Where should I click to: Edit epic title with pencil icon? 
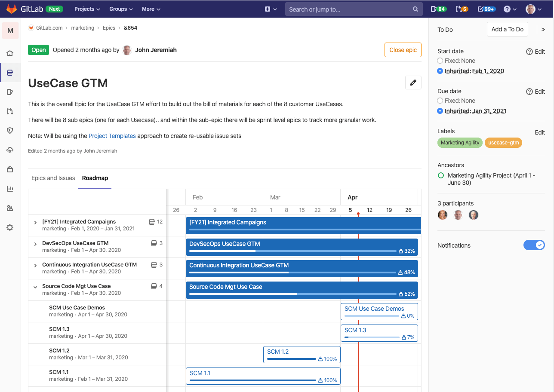(x=413, y=83)
